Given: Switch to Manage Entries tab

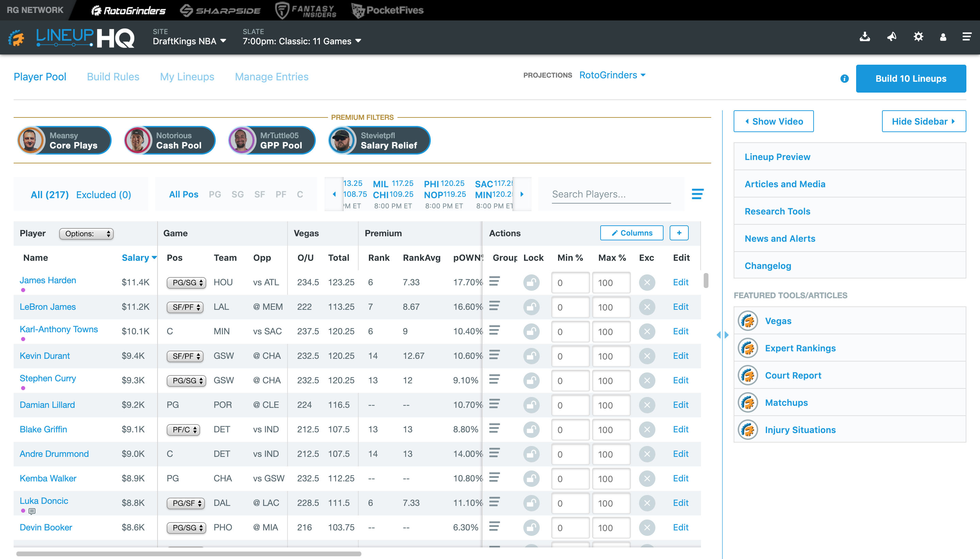Looking at the screenshot, I should click(x=272, y=77).
